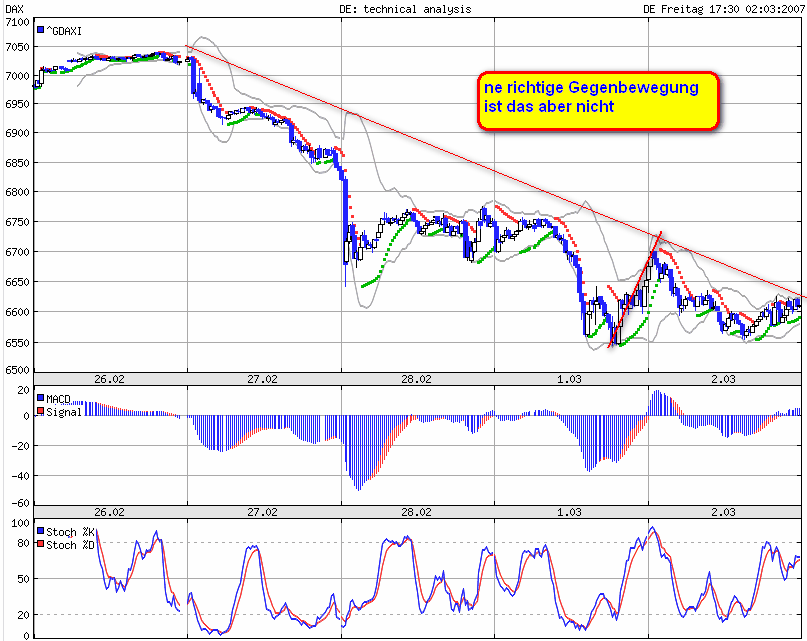Click the 80 label on the Stochastic axis
807x641 pixels.
[24, 543]
